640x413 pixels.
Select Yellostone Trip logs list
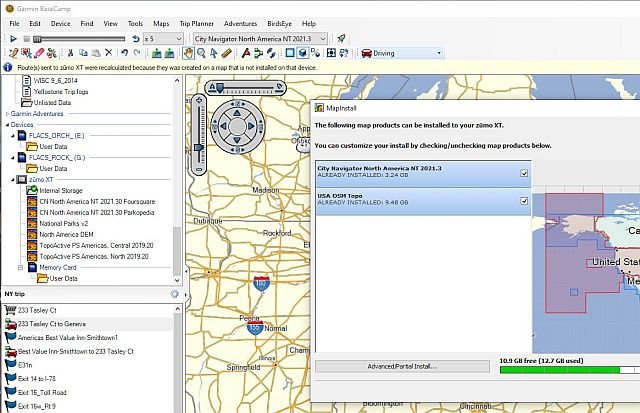(61, 92)
